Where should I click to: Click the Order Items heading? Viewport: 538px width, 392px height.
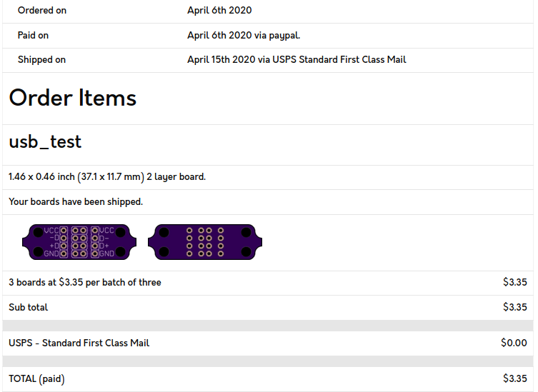coord(73,98)
